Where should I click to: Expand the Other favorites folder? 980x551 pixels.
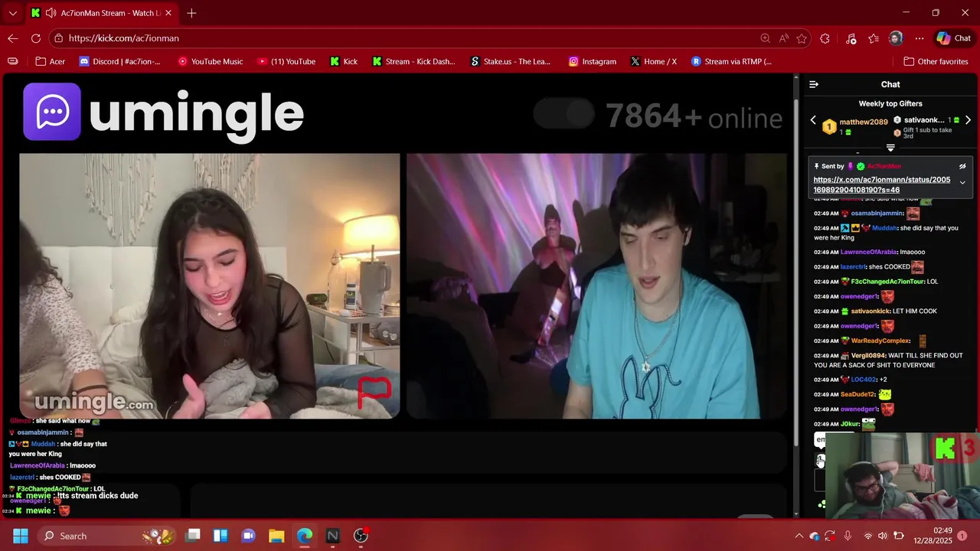click(935, 61)
